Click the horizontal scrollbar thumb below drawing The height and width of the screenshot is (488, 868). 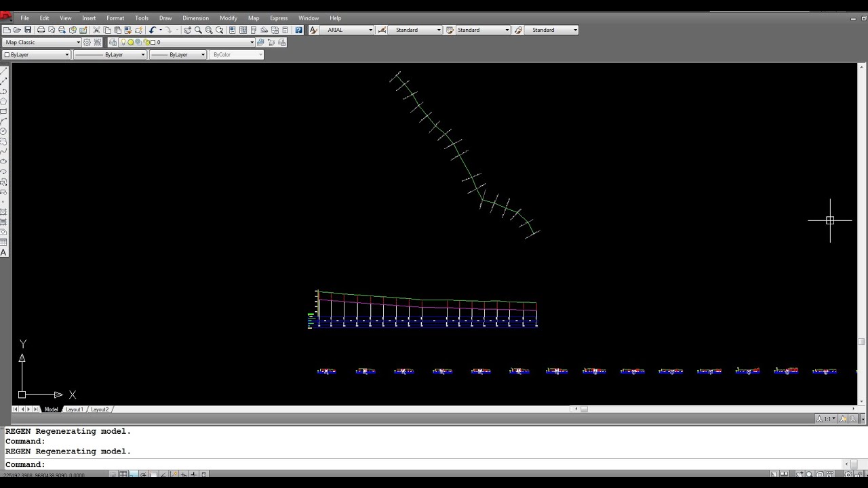pyautogui.click(x=584, y=409)
